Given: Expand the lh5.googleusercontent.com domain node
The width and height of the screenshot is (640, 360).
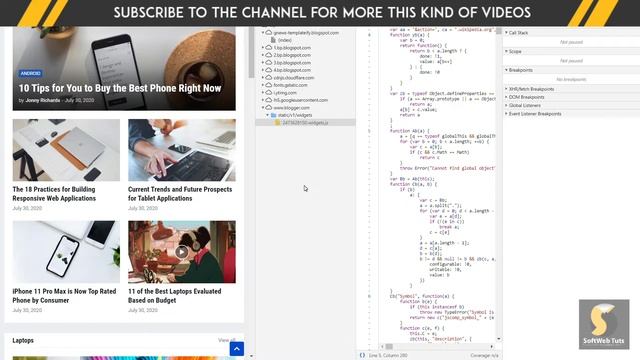Looking at the screenshot, I should tap(263, 100).
